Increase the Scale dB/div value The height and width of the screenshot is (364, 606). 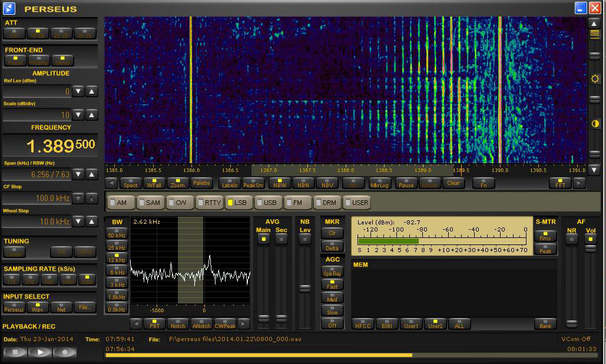92,115
